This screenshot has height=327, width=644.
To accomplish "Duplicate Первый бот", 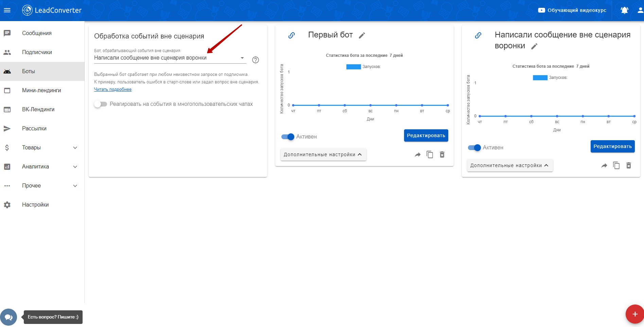I will [430, 154].
